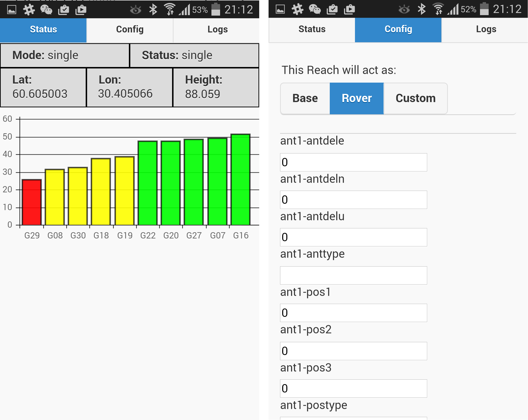Tap the video bag icon in left status bar
The image size is (528, 420).
(81, 10)
